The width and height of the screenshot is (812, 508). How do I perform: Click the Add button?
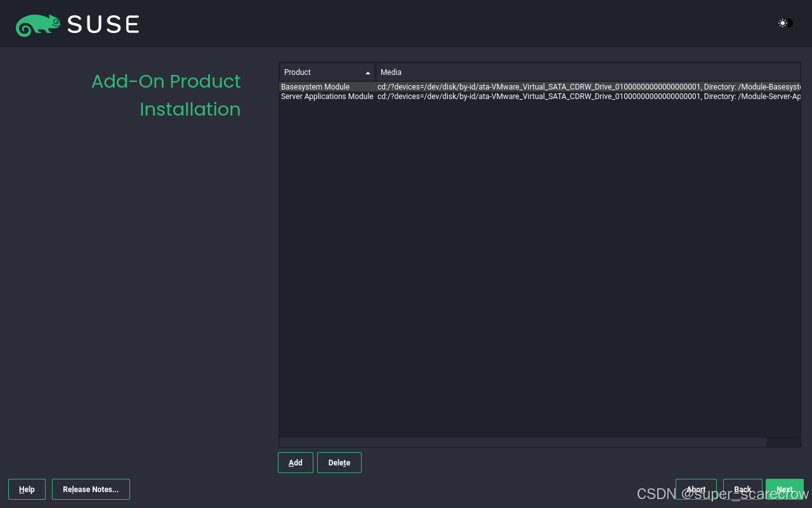[296, 463]
